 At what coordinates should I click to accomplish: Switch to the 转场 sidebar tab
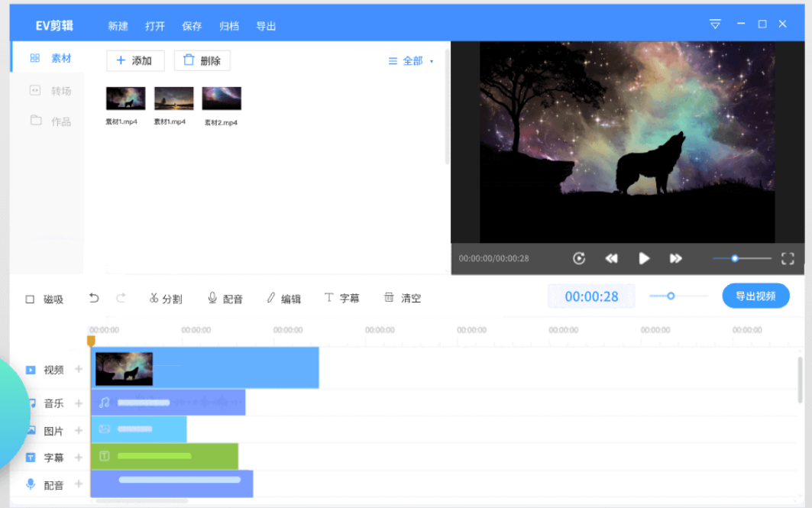click(50, 91)
